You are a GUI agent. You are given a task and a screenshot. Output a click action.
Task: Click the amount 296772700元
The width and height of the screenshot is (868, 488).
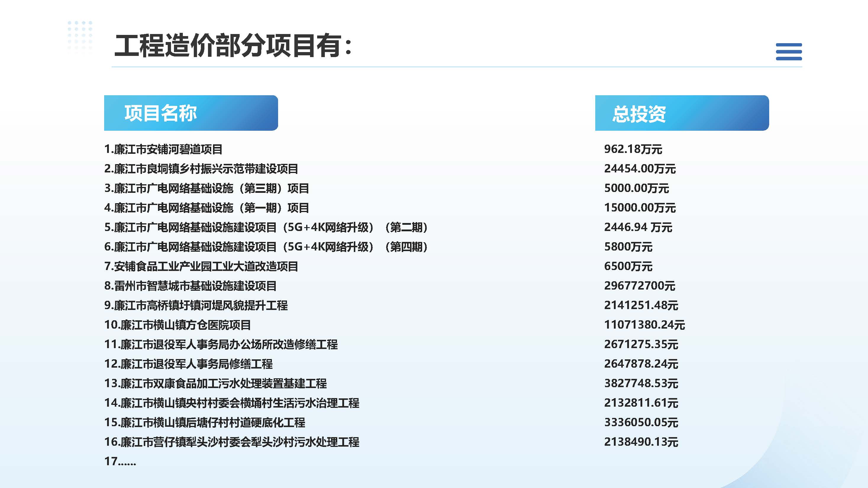coord(640,286)
